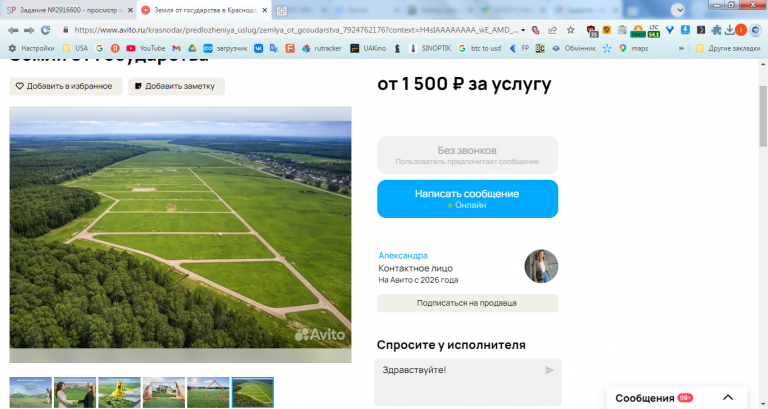This screenshot has width=768, height=409.
Task: Open the USA bookmarks folder
Action: pos(75,48)
